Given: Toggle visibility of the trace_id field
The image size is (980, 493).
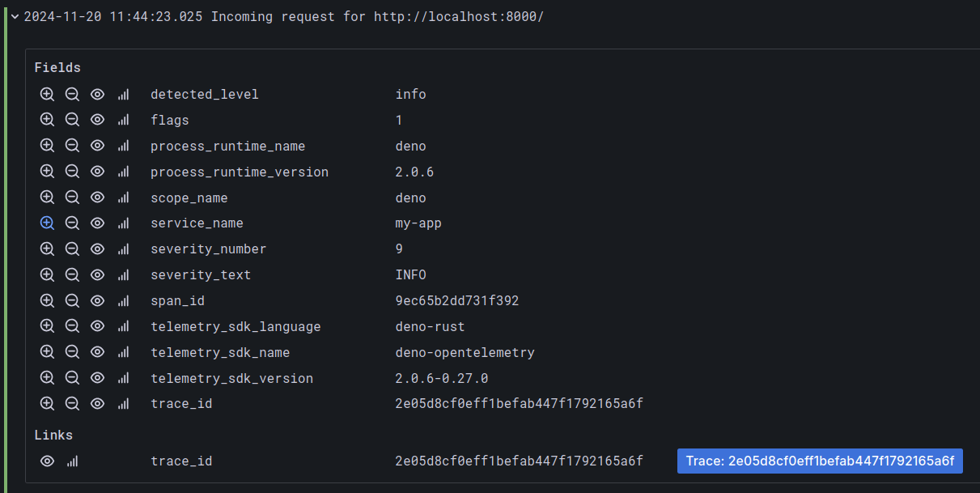Looking at the screenshot, I should coord(97,403).
